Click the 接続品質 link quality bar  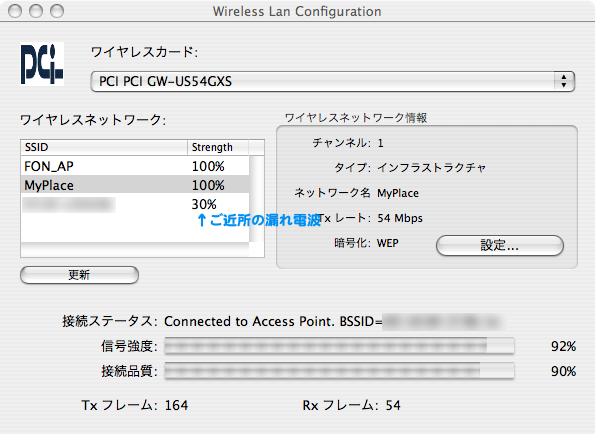click(x=339, y=371)
